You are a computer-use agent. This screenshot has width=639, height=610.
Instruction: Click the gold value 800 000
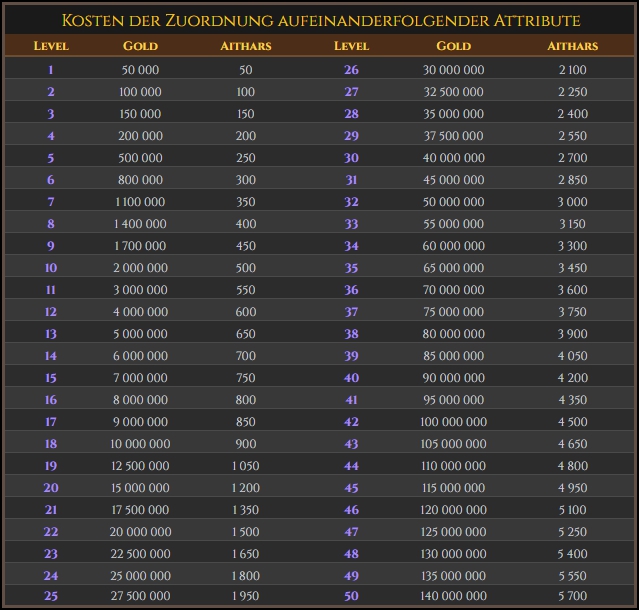coord(140,180)
